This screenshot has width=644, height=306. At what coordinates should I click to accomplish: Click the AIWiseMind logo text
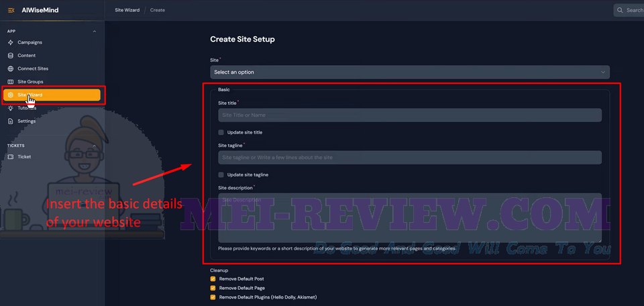click(x=40, y=10)
